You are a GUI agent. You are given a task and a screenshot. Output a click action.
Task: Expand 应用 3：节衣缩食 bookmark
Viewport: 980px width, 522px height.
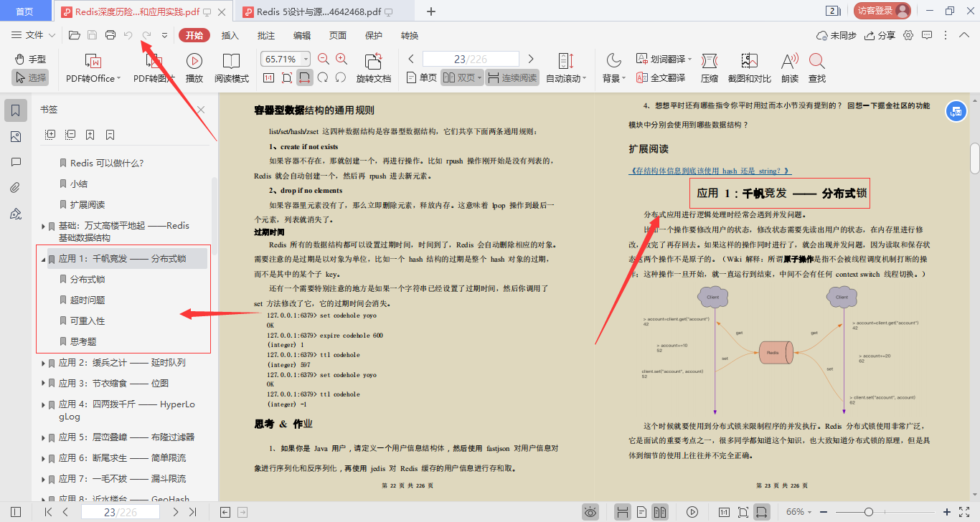[43, 384]
